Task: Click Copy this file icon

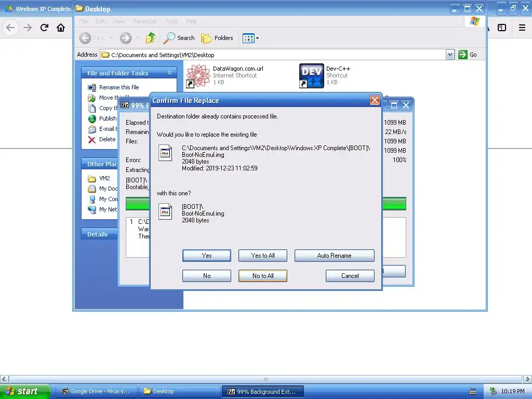Action: (x=92, y=108)
